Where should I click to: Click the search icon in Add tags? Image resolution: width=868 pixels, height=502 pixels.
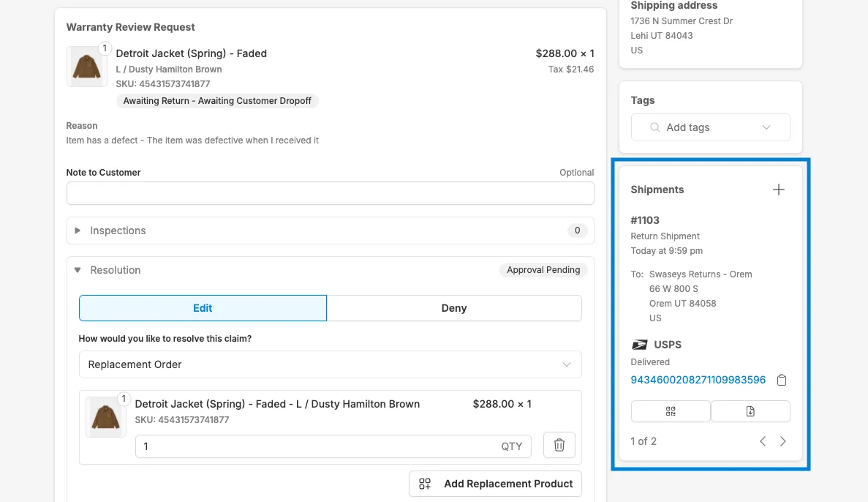point(654,127)
